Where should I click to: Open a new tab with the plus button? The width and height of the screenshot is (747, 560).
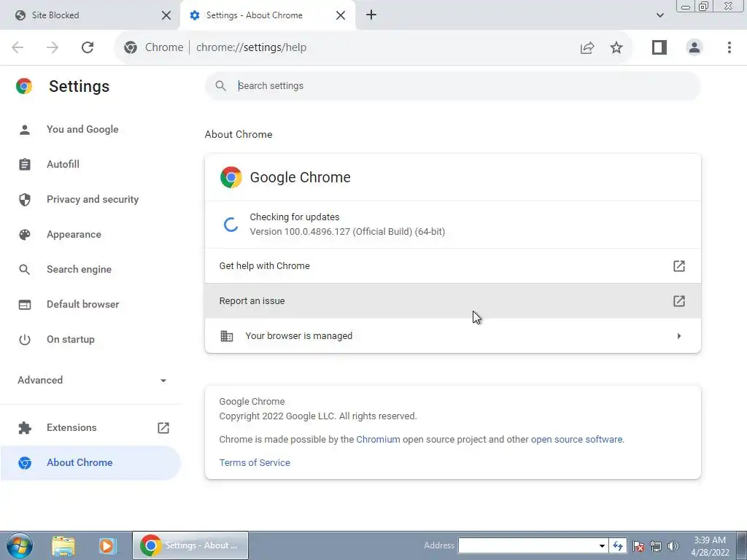[371, 15]
